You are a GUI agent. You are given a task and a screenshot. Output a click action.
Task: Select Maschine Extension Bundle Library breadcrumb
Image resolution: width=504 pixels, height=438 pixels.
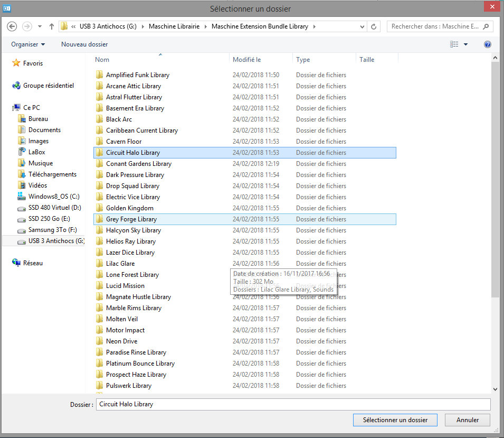click(x=260, y=26)
